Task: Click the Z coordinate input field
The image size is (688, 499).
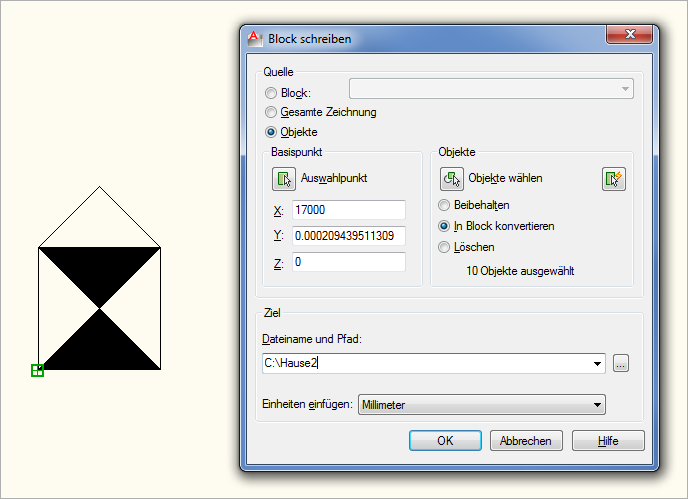Action: (348, 262)
